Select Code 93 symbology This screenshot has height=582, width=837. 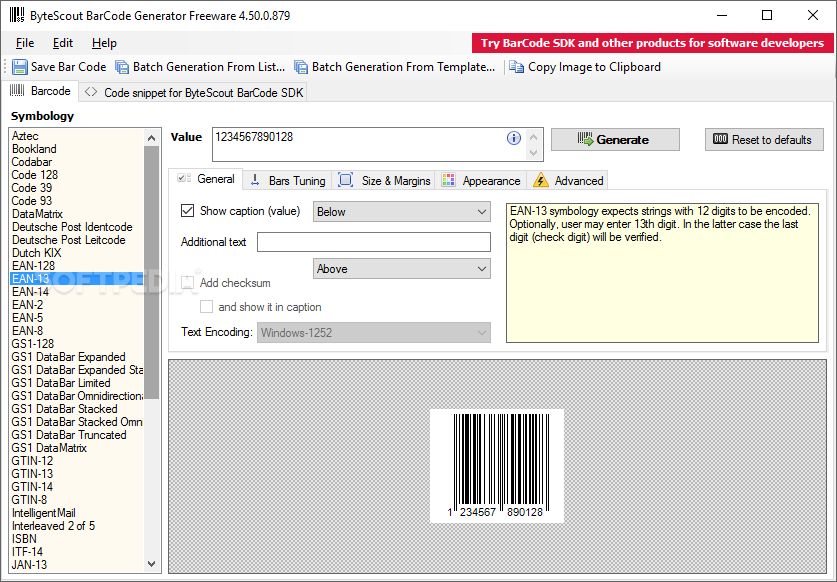(32, 200)
